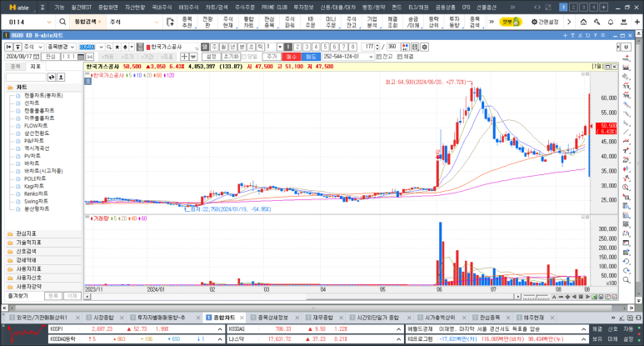
Task: Open the stock code history dropdown arrow
Action: [x=101, y=48]
